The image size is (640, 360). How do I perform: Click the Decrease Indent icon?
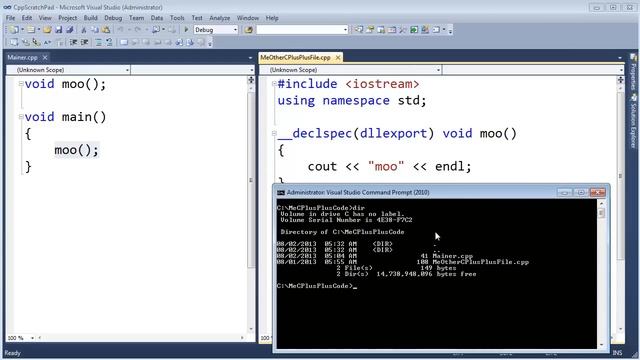point(73,42)
